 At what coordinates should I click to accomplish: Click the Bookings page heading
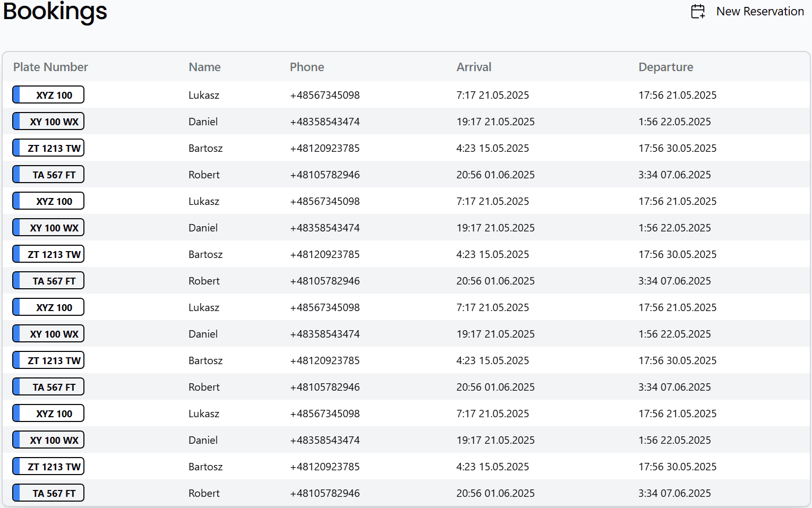click(x=55, y=11)
